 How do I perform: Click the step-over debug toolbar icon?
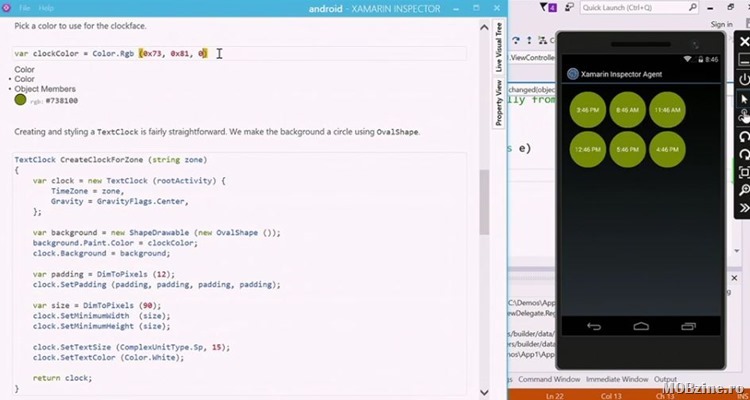coord(517,40)
